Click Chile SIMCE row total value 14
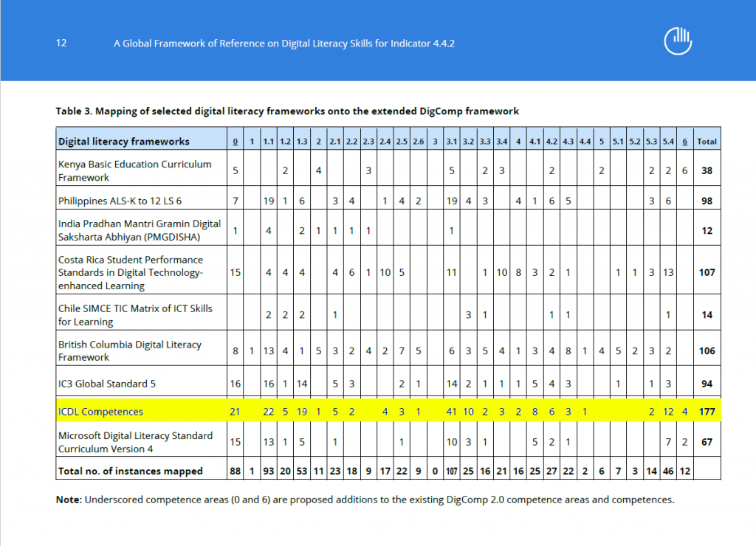Viewport: 756px width, 546px height. (707, 314)
